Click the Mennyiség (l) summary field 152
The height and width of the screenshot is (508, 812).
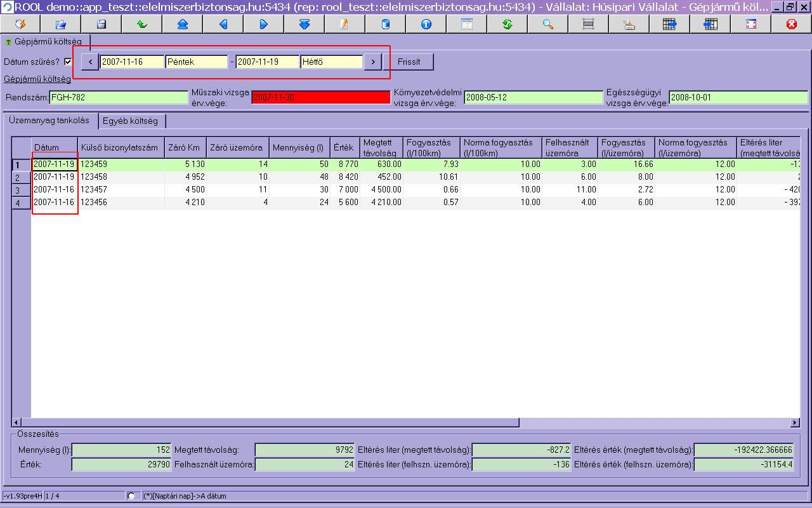(x=122, y=450)
